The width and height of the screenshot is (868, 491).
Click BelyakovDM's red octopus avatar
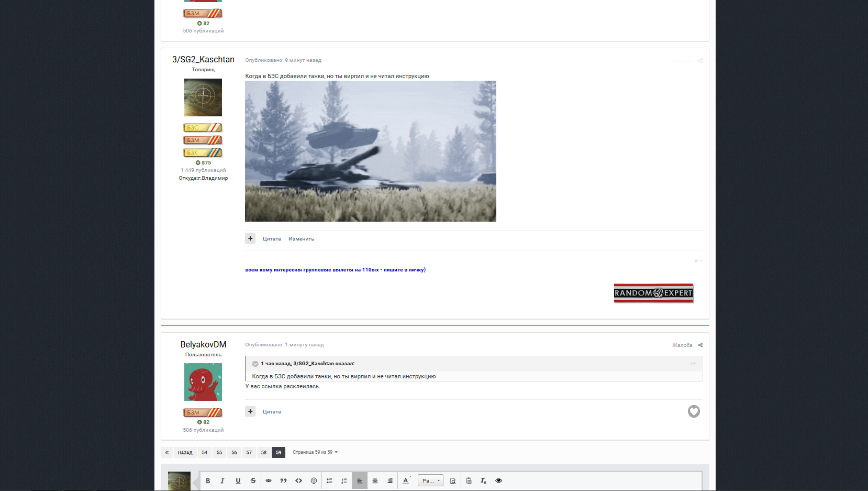[203, 382]
